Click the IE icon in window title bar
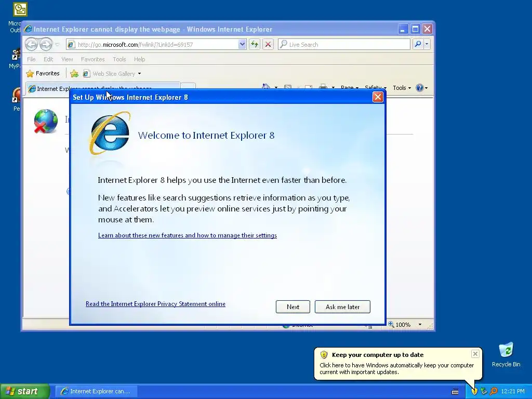 click(x=28, y=29)
